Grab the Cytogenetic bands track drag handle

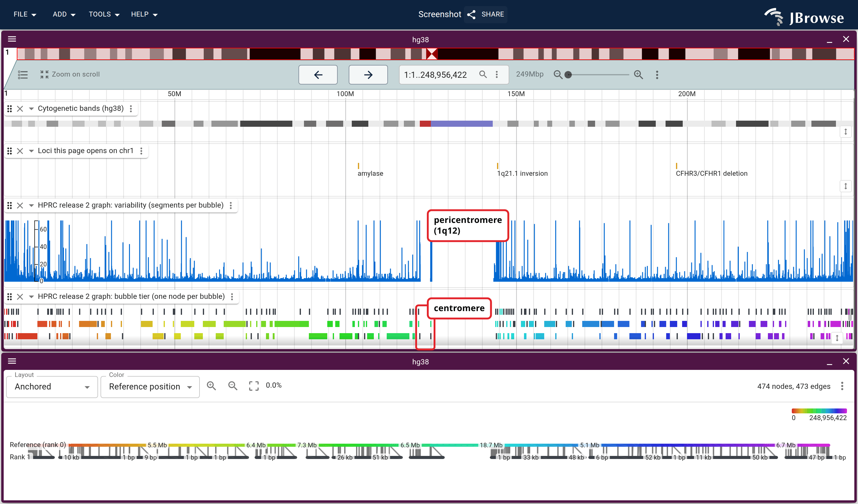point(9,109)
